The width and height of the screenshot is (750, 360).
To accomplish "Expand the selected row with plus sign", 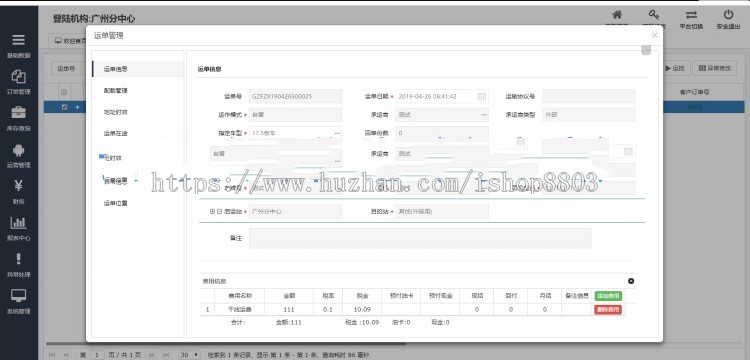I will (77, 107).
